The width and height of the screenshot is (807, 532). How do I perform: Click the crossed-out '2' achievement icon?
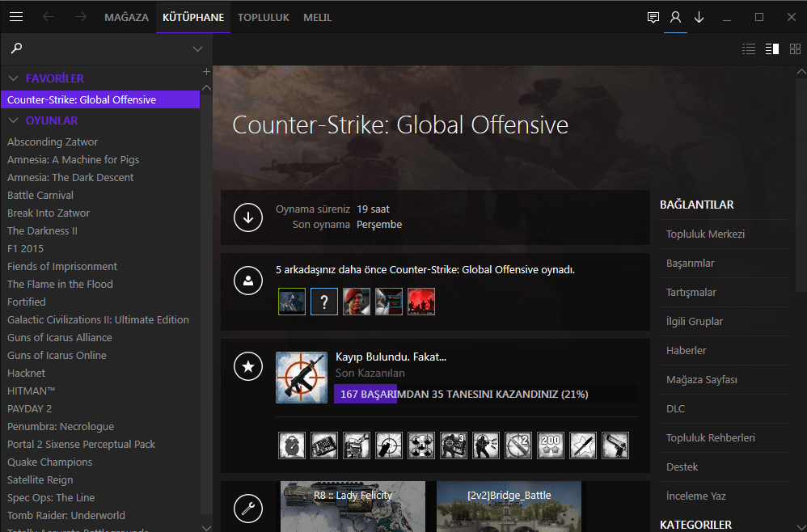point(518,445)
